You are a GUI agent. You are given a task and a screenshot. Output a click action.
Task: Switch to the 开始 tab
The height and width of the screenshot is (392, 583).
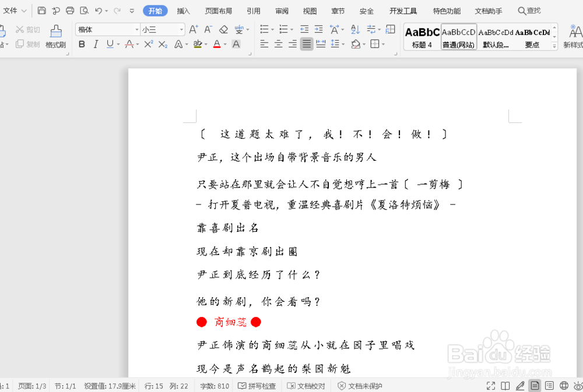point(156,10)
